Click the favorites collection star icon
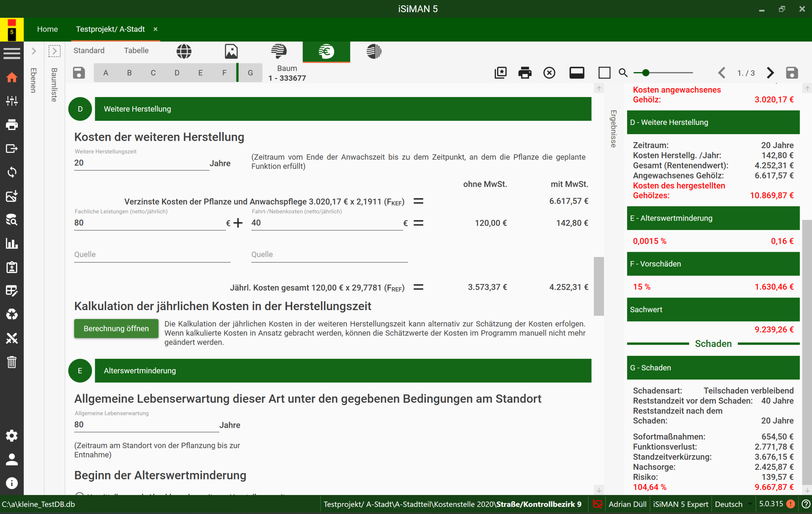This screenshot has width=812, height=514. 501,73
